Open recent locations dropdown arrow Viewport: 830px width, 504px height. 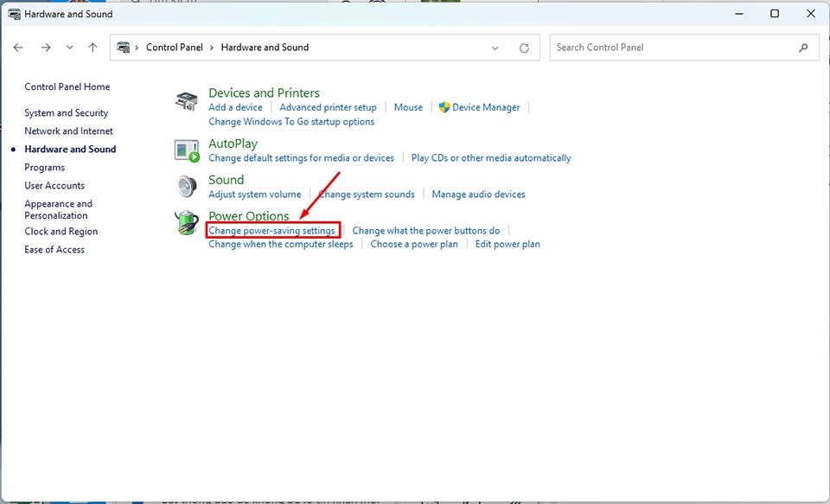pyautogui.click(x=69, y=48)
